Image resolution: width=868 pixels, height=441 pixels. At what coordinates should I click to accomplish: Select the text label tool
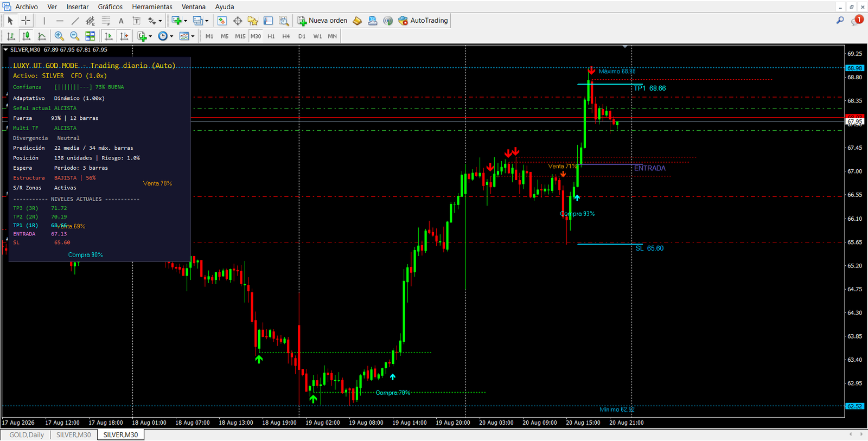[x=136, y=21]
